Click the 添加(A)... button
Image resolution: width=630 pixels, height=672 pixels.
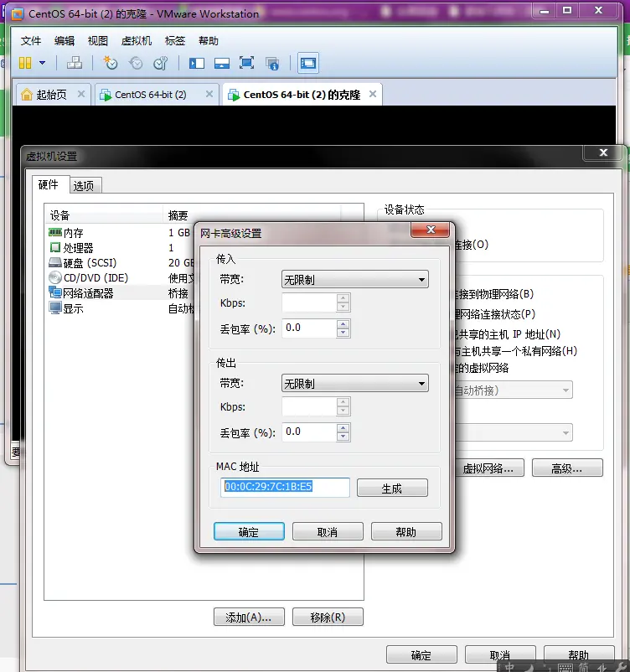tap(249, 618)
